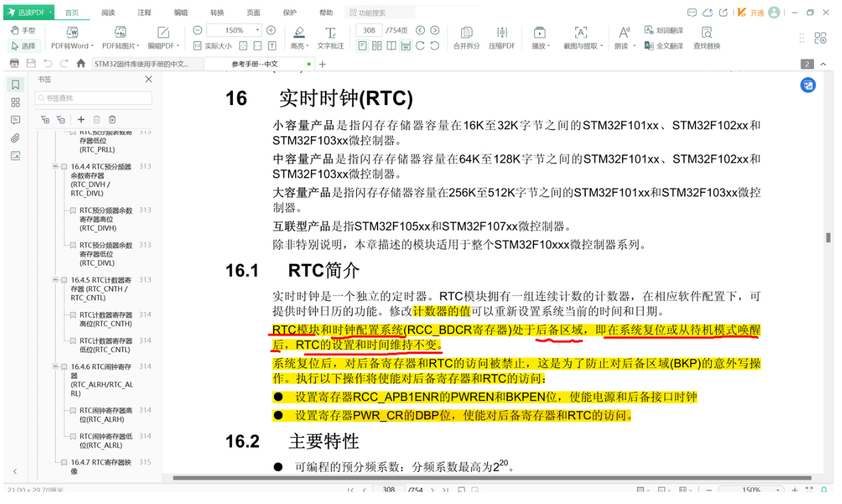Screen dimensions: 842x504
Task: Open the 文字批注 text annotation tool
Action: 330,38
